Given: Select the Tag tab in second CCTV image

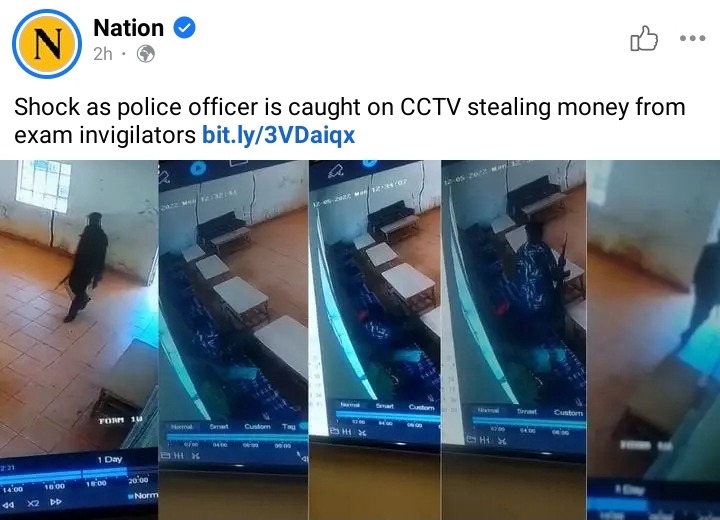Looking at the screenshot, I should (x=289, y=426).
